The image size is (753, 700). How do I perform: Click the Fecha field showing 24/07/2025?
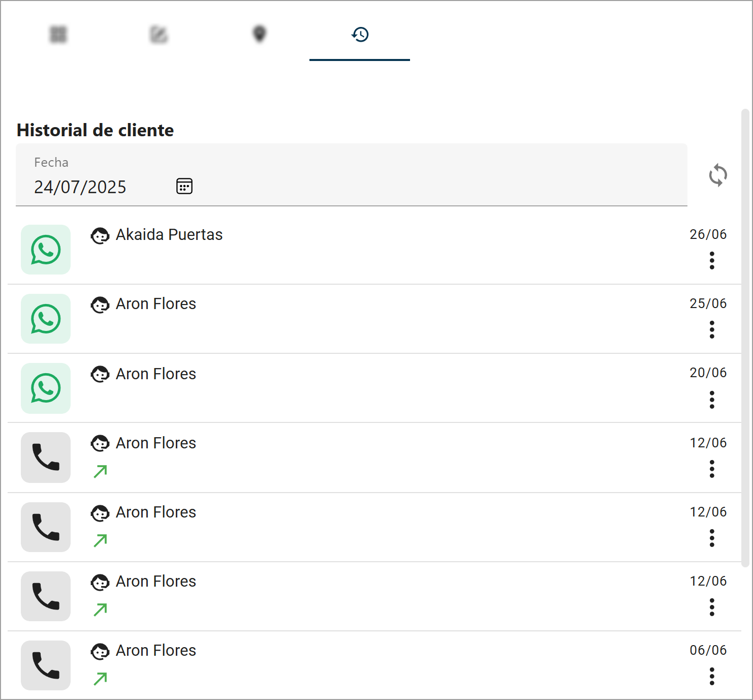tap(80, 187)
